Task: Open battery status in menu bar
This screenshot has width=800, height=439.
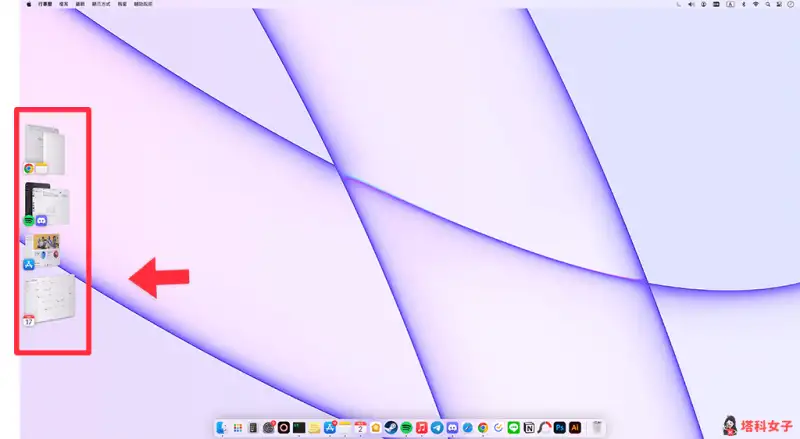Action: coord(716,4)
